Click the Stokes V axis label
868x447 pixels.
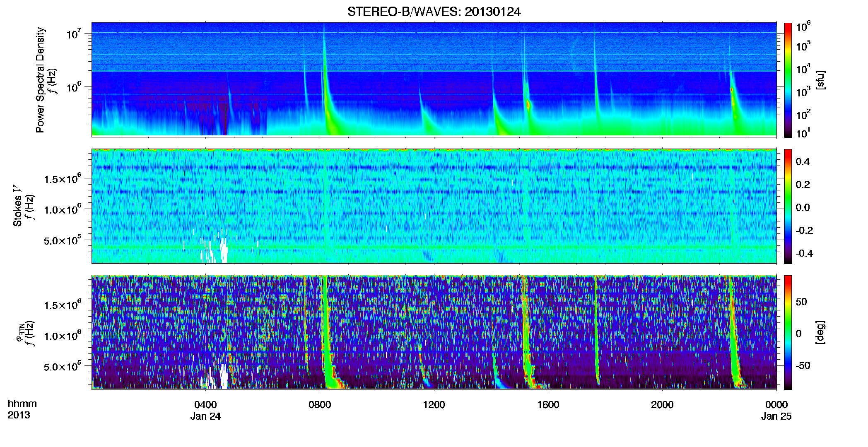pos(17,206)
